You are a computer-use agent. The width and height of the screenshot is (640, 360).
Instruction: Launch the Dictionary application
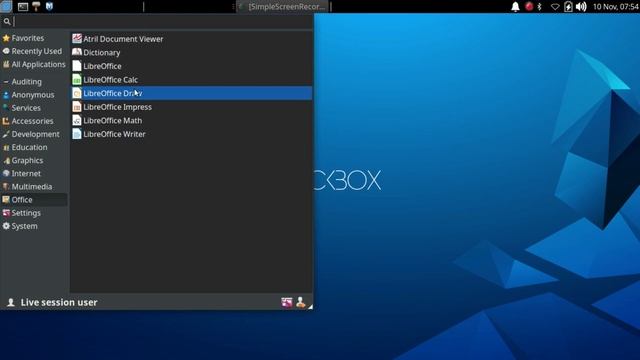(x=191, y=52)
